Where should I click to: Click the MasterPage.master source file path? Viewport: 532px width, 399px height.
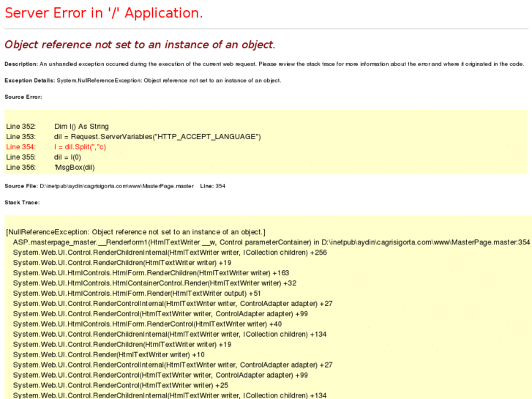point(116,186)
